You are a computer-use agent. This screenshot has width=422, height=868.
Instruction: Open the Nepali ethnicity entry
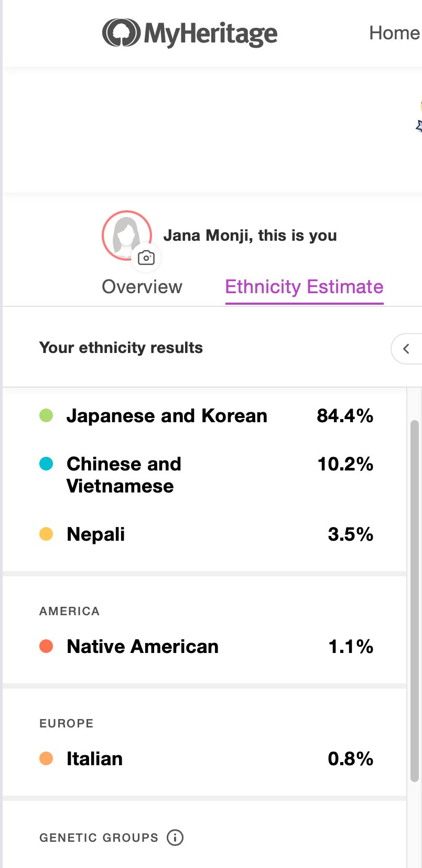coord(96,534)
